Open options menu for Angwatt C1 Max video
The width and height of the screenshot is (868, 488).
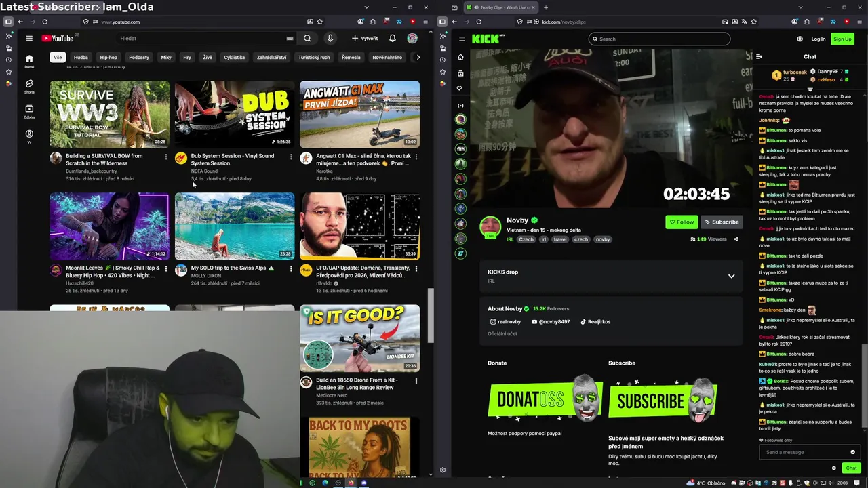(416, 157)
